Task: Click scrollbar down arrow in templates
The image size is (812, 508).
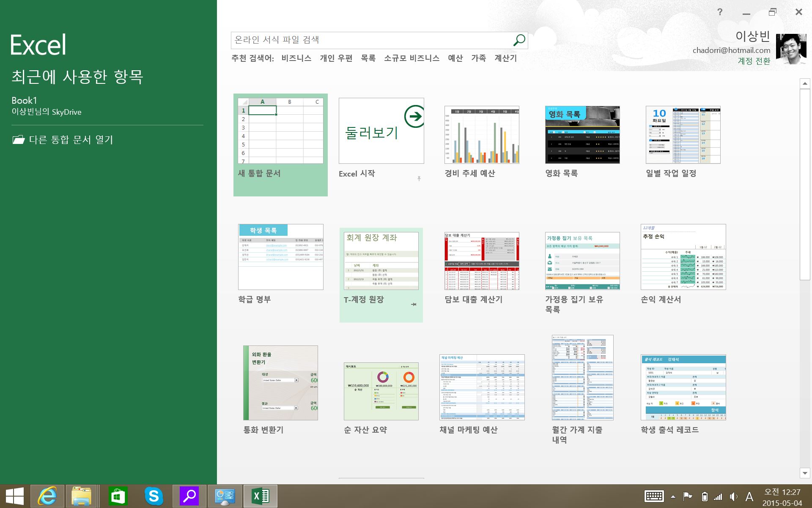Action: point(805,473)
